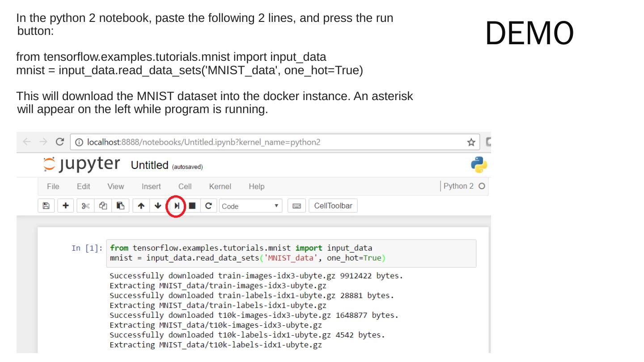Click the Untitled notebook name to rename

(149, 165)
